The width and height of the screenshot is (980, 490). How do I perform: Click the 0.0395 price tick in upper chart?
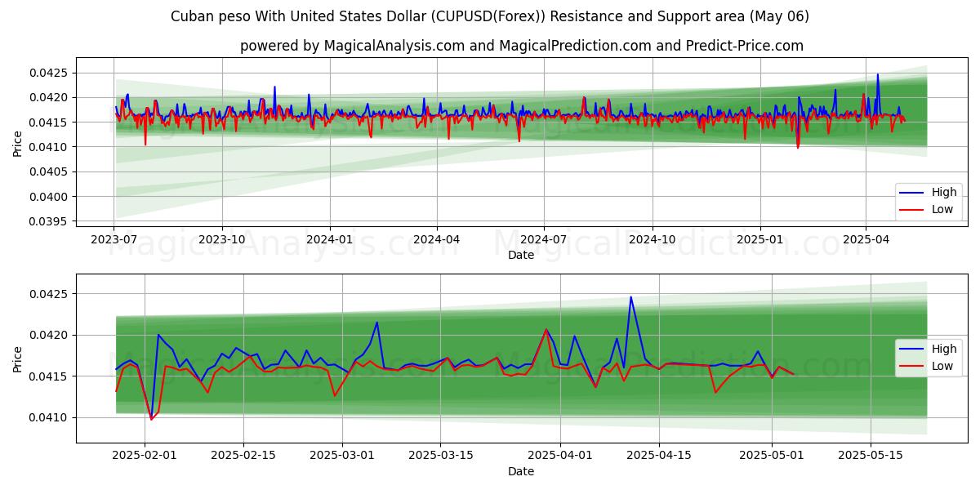pos(49,221)
